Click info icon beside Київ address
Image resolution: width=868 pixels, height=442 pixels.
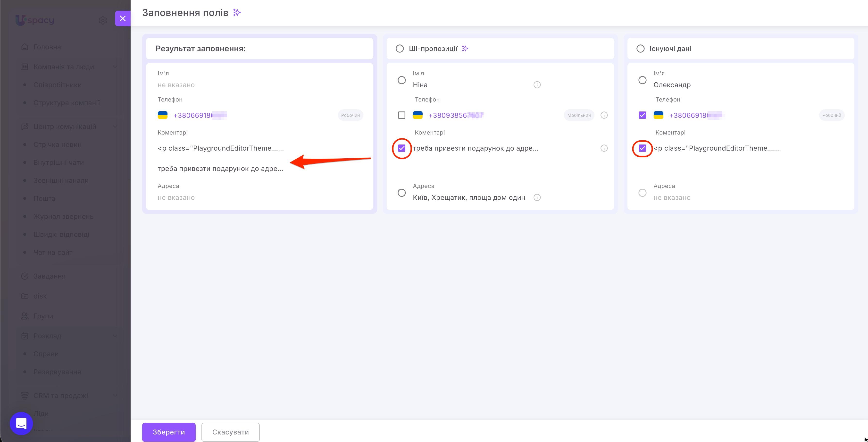(537, 198)
